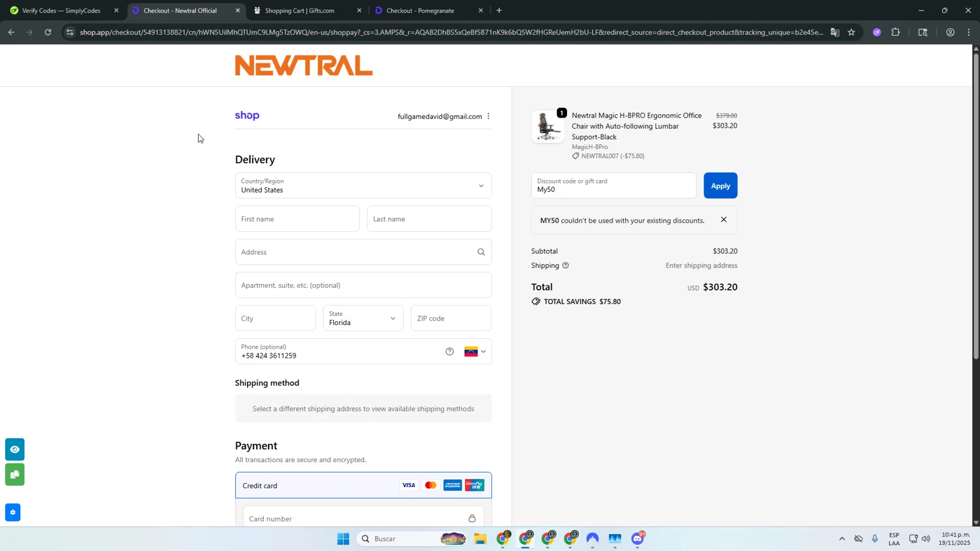Click the blue settings gear widget
This screenshot has height=551, width=980.
pos(12,512)
